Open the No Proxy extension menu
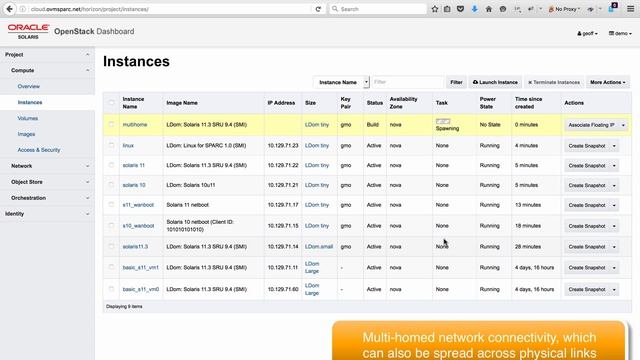Screen dimensions: 640x360 click(564, 9)
